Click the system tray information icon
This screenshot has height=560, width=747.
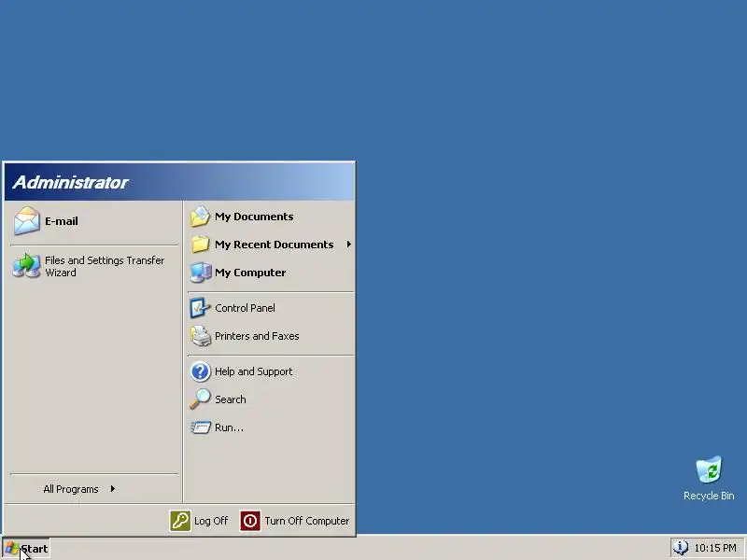682,548
